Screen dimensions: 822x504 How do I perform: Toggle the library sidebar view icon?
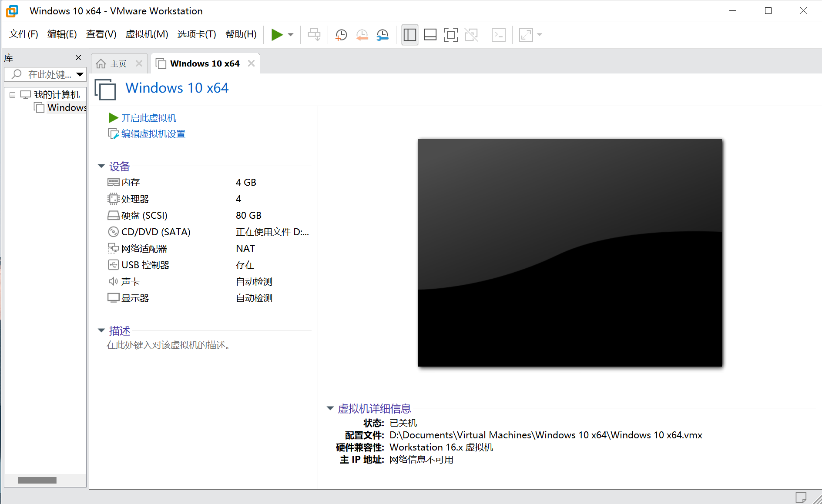pos(410,35)
